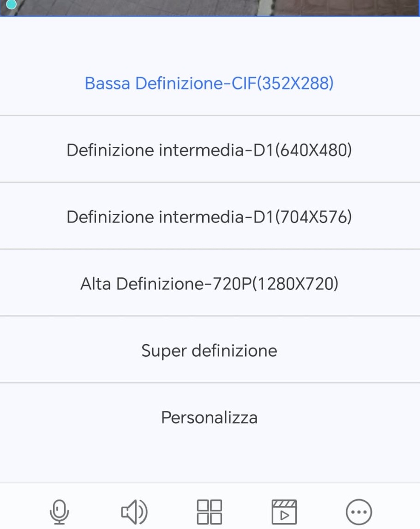
Task: Open the Personalizza custom option
Action: click(209, 417)
